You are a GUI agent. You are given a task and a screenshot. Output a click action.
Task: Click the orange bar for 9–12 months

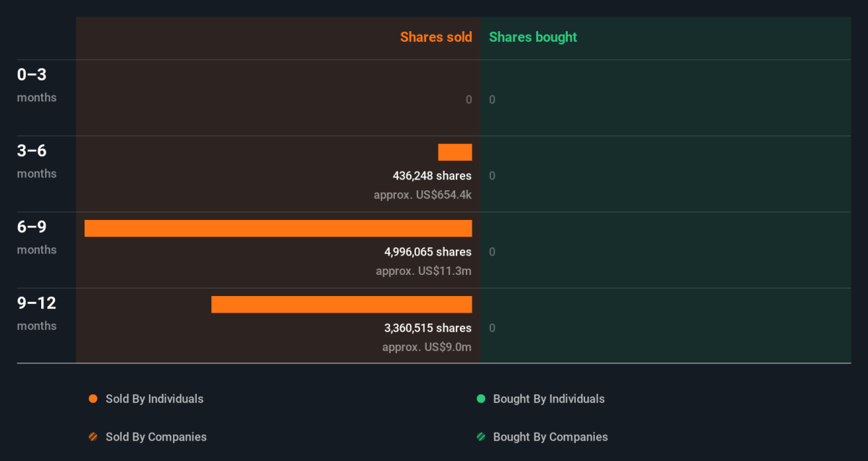(341, 304)
